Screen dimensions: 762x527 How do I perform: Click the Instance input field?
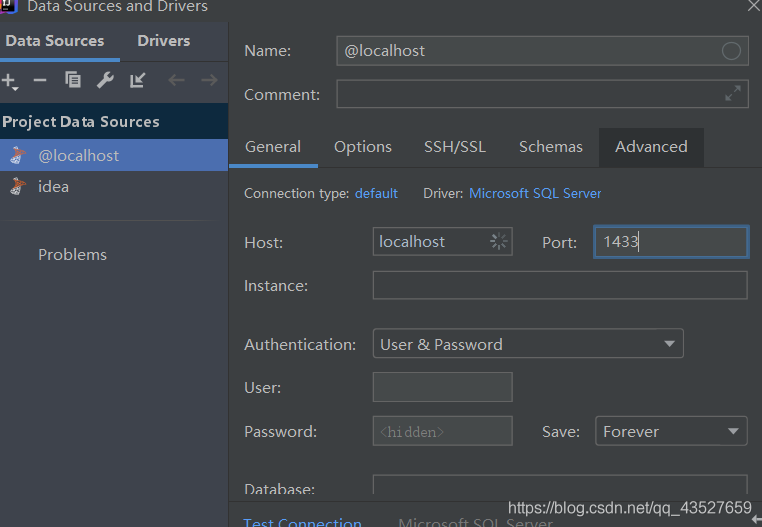[x=559, y=286]
